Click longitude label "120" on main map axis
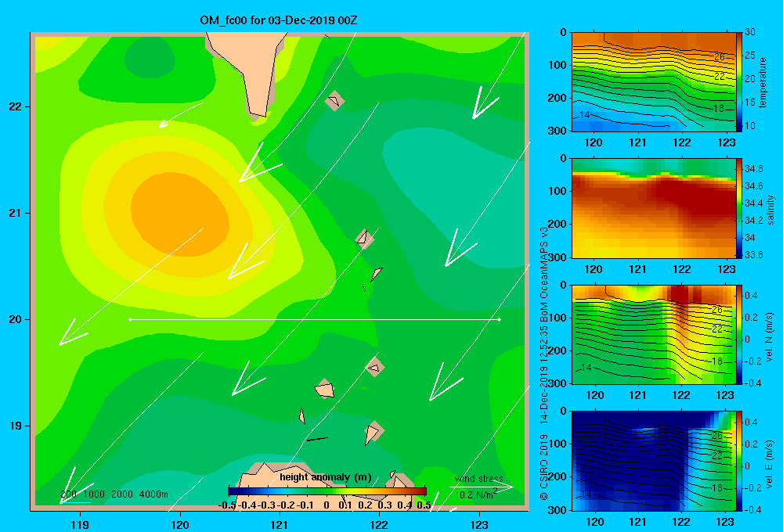Image resolution: width=783 pixels, height=532 pixels. 180,524
